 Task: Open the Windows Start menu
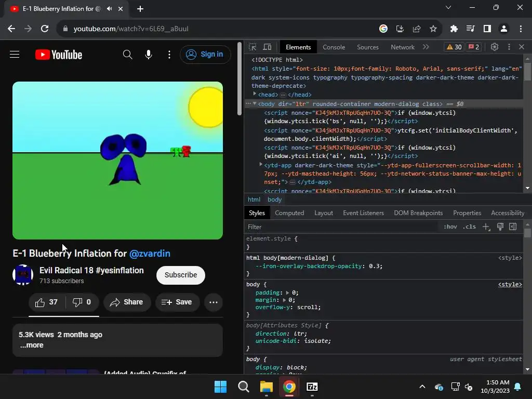[x=220, y=387]
